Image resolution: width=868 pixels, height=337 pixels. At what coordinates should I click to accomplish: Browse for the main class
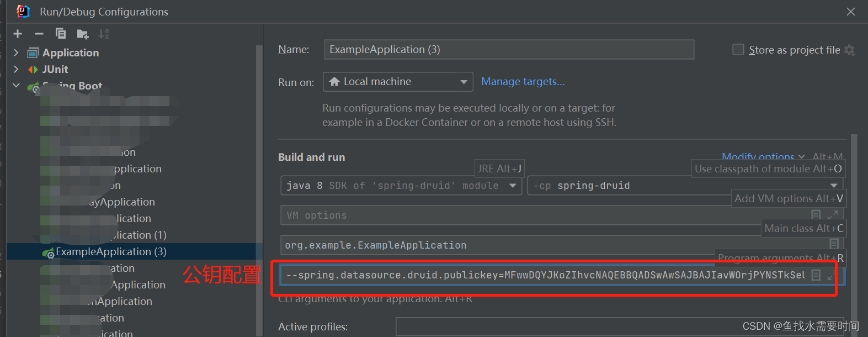coord(834,244)
